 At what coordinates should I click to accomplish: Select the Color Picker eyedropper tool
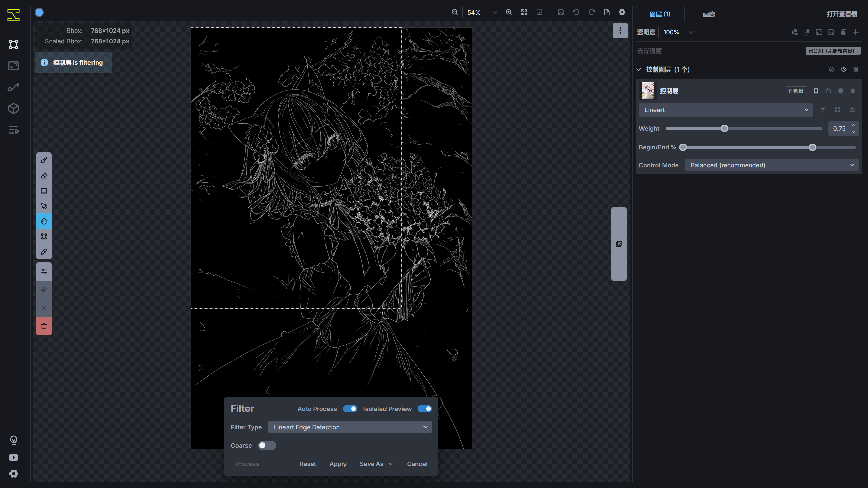tap(44, 252)
